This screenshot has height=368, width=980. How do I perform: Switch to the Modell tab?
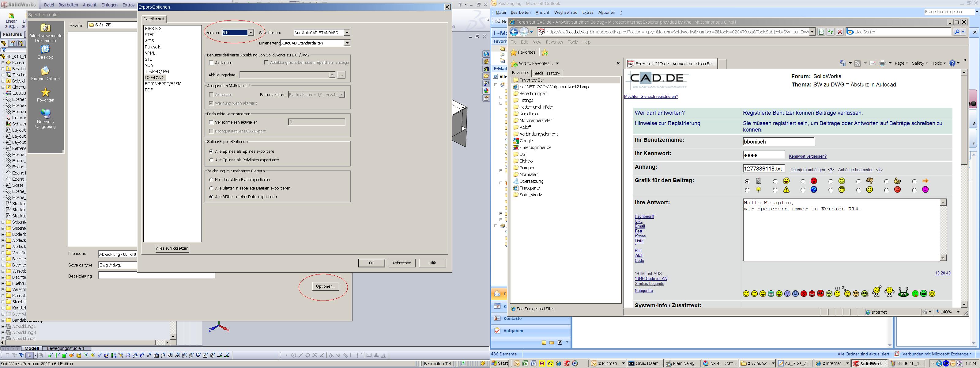pyautogui.click(x=32, y=348)
